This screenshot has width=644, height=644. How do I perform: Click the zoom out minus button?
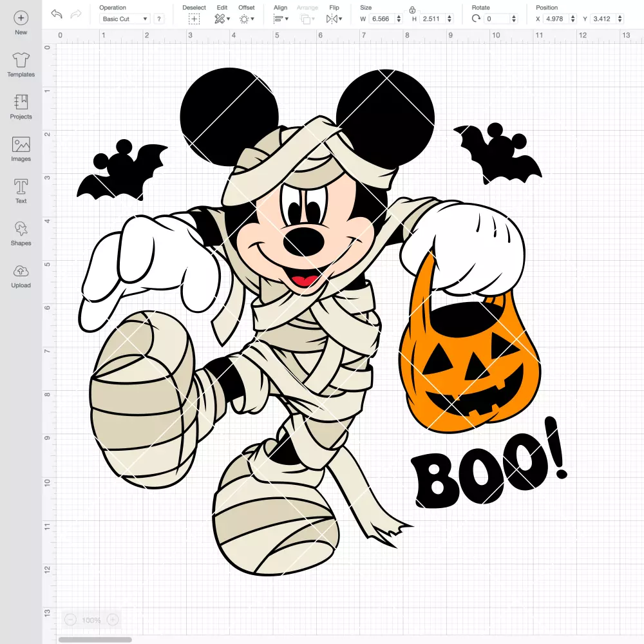click(x=70, y=620)
